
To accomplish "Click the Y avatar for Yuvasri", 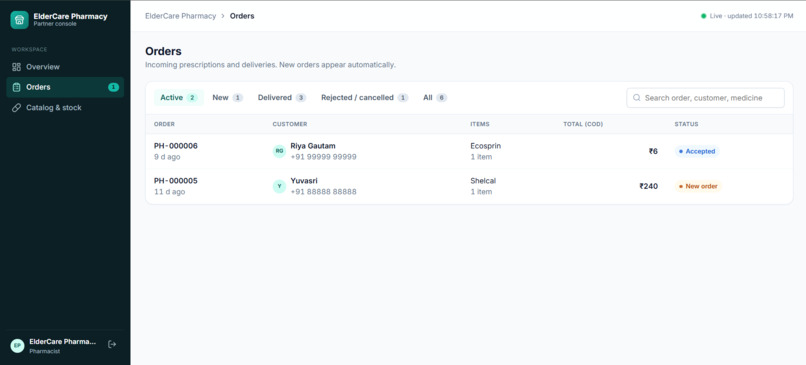I will (x=279, y=186).
